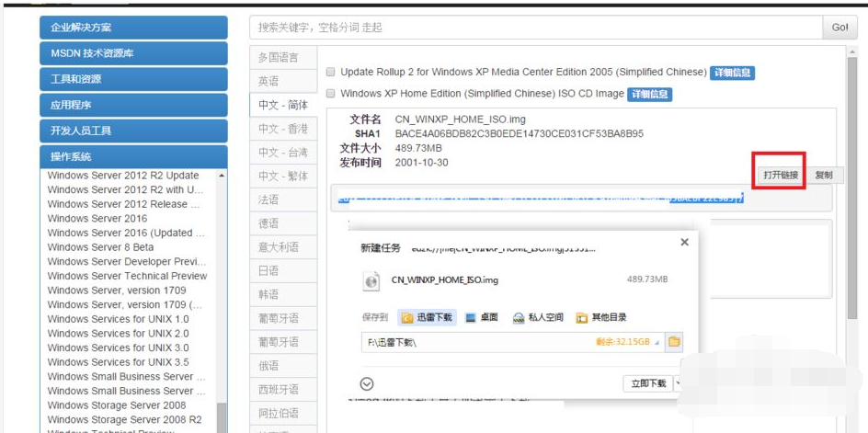This screenshot has height=433, width=868.
Task: Tick the Windows XP Home Edition ISO checkbox
Action: click(x=331, y=94)
